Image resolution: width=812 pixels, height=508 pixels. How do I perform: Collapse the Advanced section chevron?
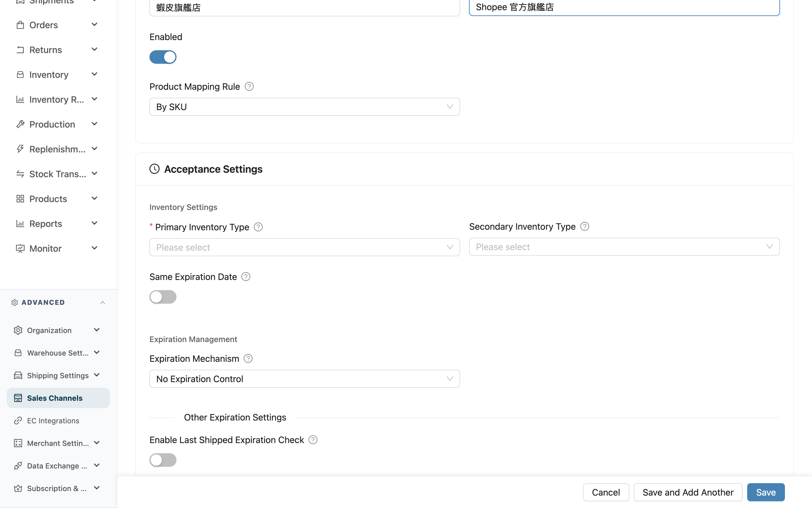[103, 303]
